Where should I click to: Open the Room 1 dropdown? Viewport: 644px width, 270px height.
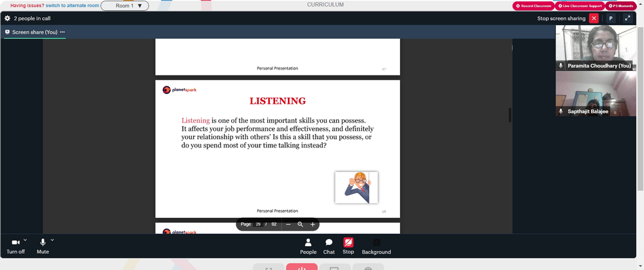pos(125,6)
